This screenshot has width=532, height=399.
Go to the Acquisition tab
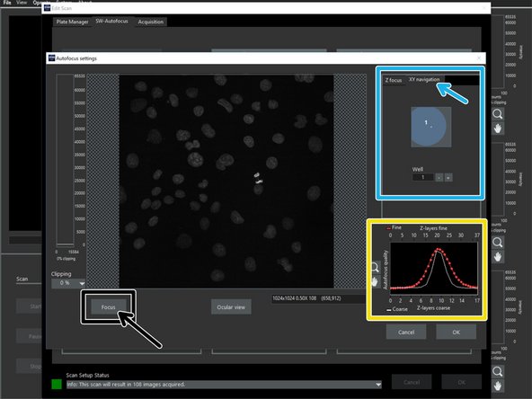coord(151,22)
